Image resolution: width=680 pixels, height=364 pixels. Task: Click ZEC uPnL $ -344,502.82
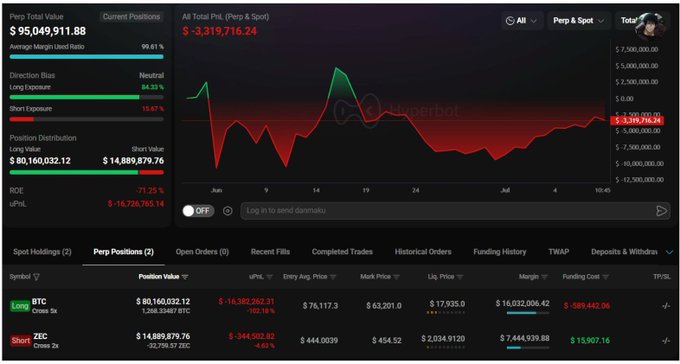(252, 336)
